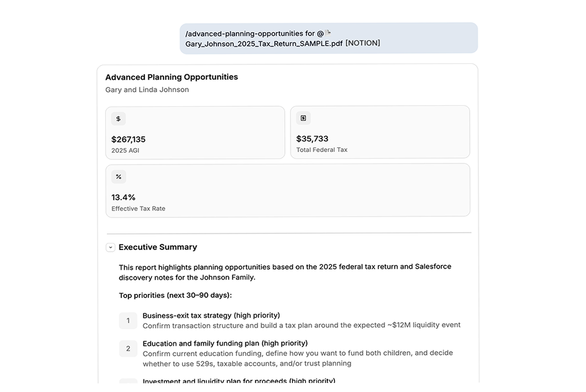Click the /advanced-planning-opportunities command text
This screenshot has height=392, width=586.
click(x=244, y=33)
